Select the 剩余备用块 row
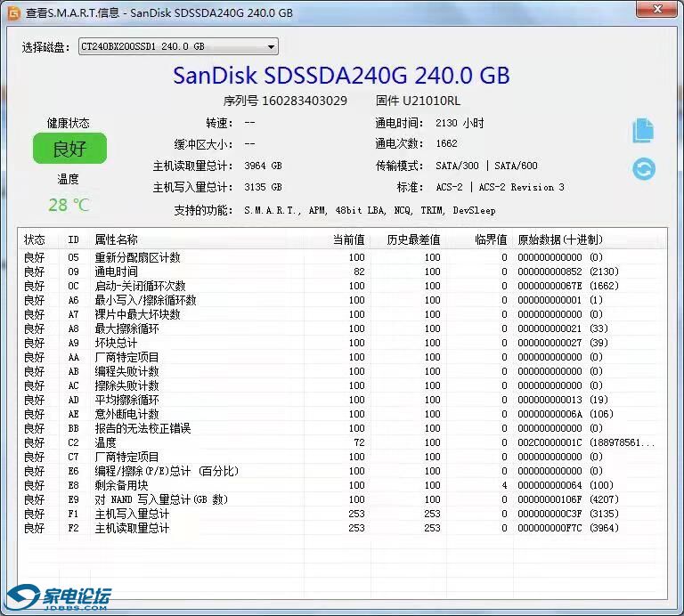This screenshot has width=684, height=616. (x=342, y=485)
